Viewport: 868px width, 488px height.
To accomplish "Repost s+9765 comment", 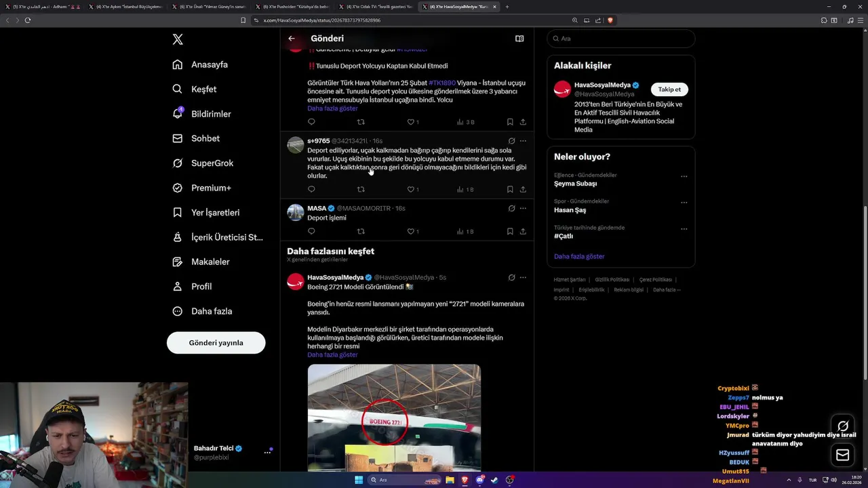I will click(x=361, y=190).
